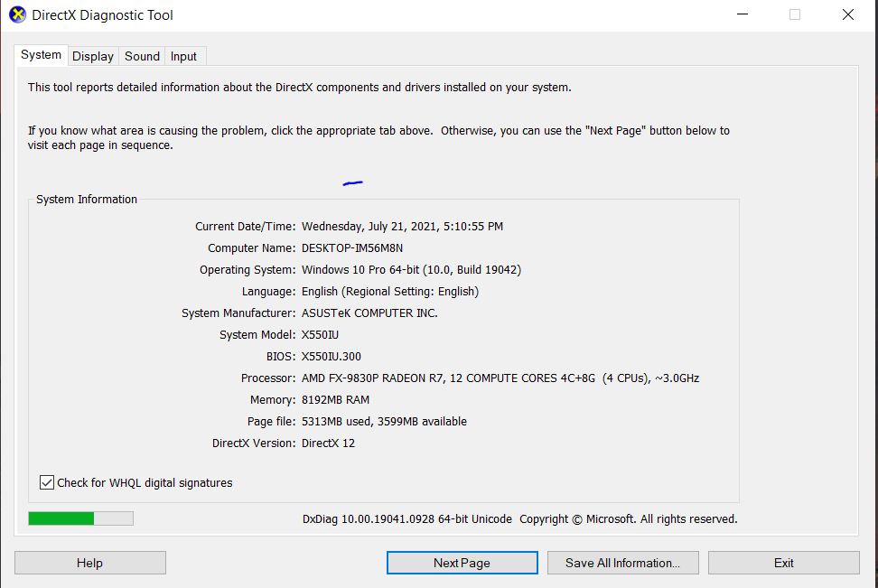This screenshot has height=588, width=878.
Task: Click "Copyright © Microsoft. All rights reserved." text
Action: coord(629,519)
